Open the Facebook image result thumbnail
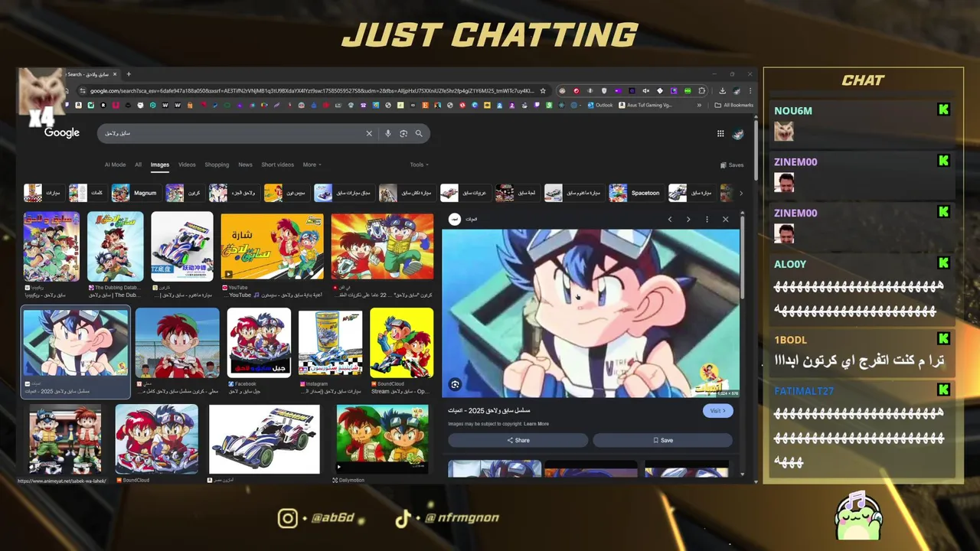The width and height of the screenshot is (980, 551). tap(259, 343)
